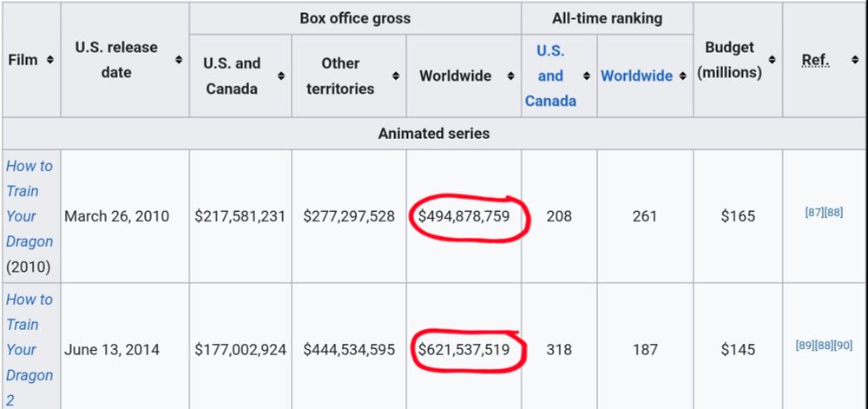Follow blue U.S. and Canada ranking header link
The image size is (868, 409).
550,76
